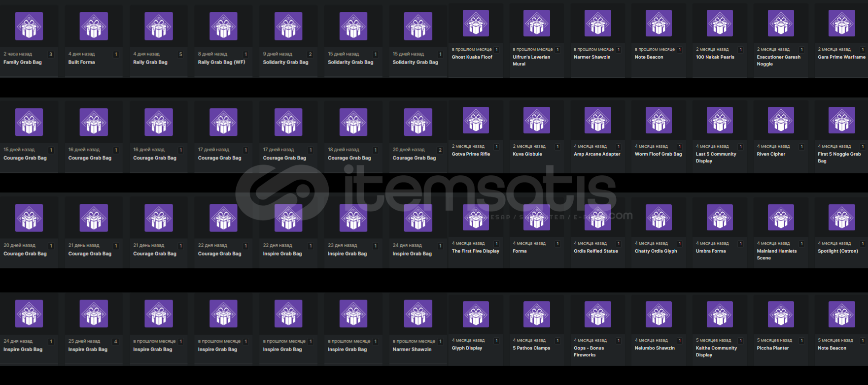
Task: Select the '8 дней назад' timestamp
Action: (x=212, y=54)
